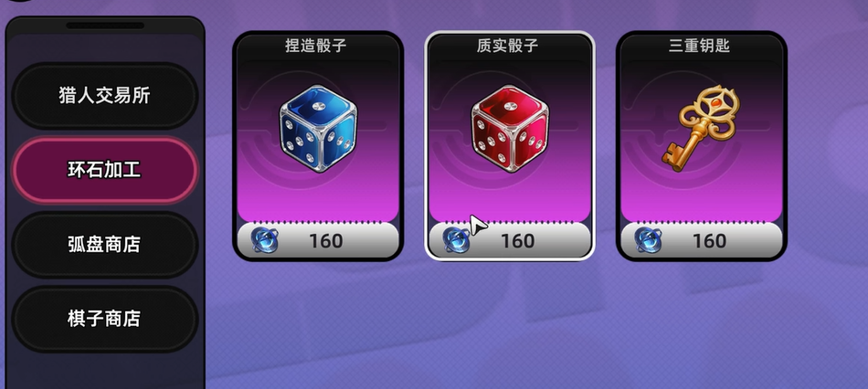868x389 pixels.
Task: Click the handle bar atop side panel
Action: point(105,26)
